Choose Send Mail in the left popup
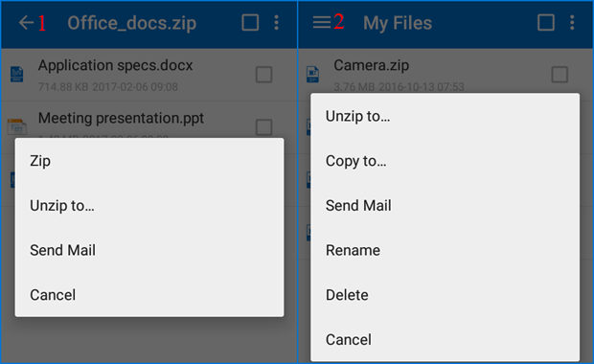The width and height of the screenshot is (594, 364). point(149,250)
